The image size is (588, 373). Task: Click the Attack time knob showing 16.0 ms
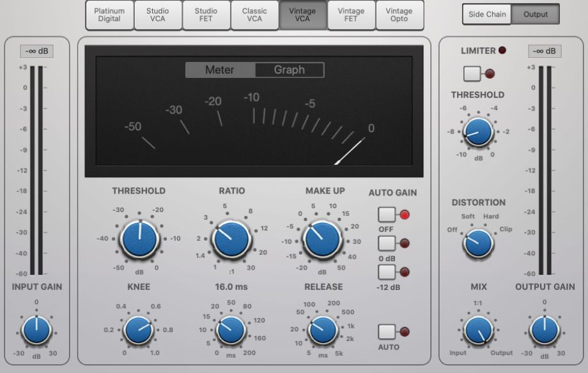point(231,331)
